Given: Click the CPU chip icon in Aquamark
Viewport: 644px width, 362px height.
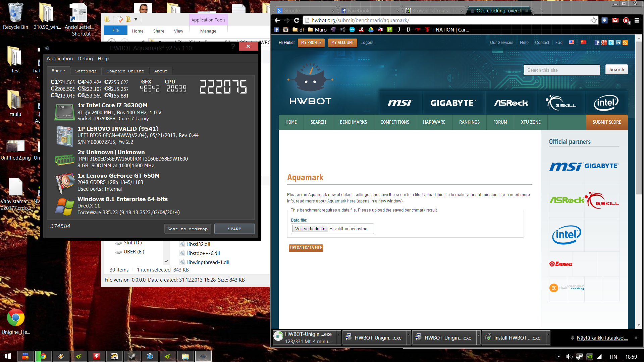Looking at the screenshot, I should coord(65,112).
